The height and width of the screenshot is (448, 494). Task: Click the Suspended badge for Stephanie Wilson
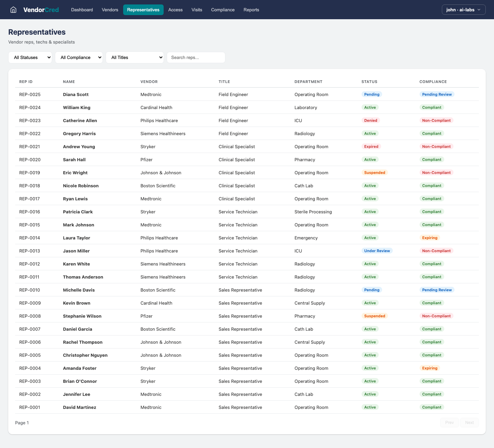375,316
